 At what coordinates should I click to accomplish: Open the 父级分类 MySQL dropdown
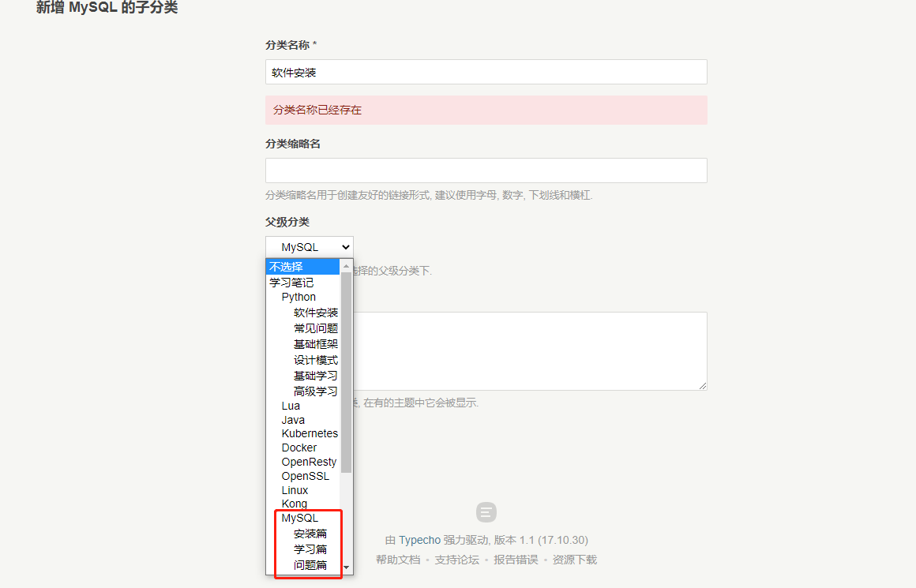pyautogui.click(x=309, y=247)
